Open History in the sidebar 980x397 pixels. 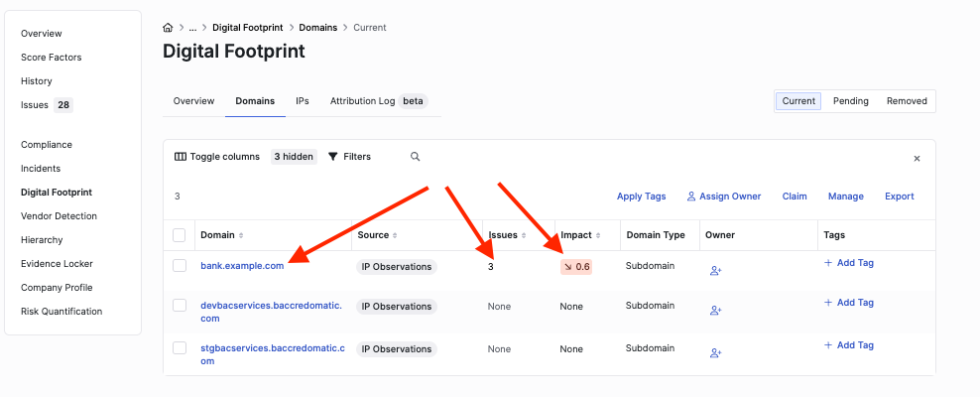[x=37, y=80]
